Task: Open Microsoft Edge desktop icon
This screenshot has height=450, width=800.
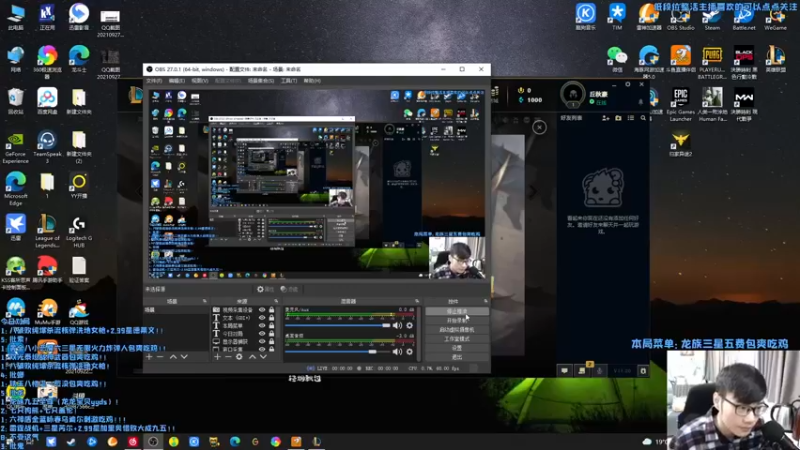Action: pos(15,189)
